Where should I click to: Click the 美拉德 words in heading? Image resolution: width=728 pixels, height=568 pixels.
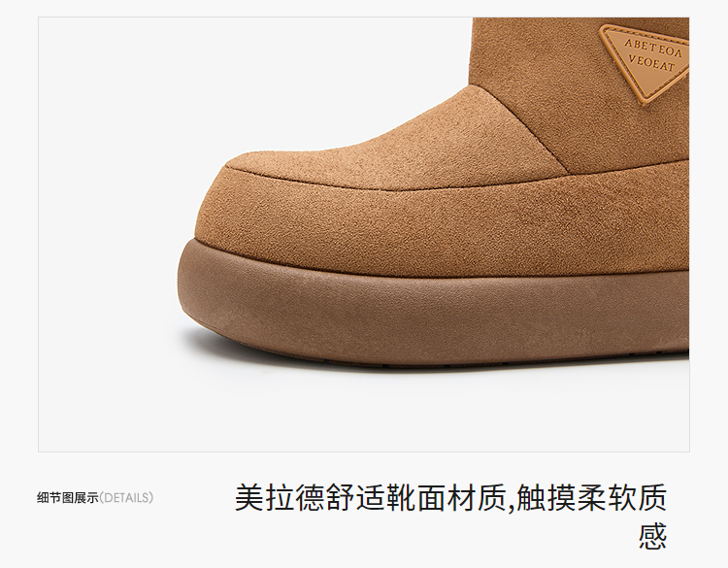coord(280,497)
